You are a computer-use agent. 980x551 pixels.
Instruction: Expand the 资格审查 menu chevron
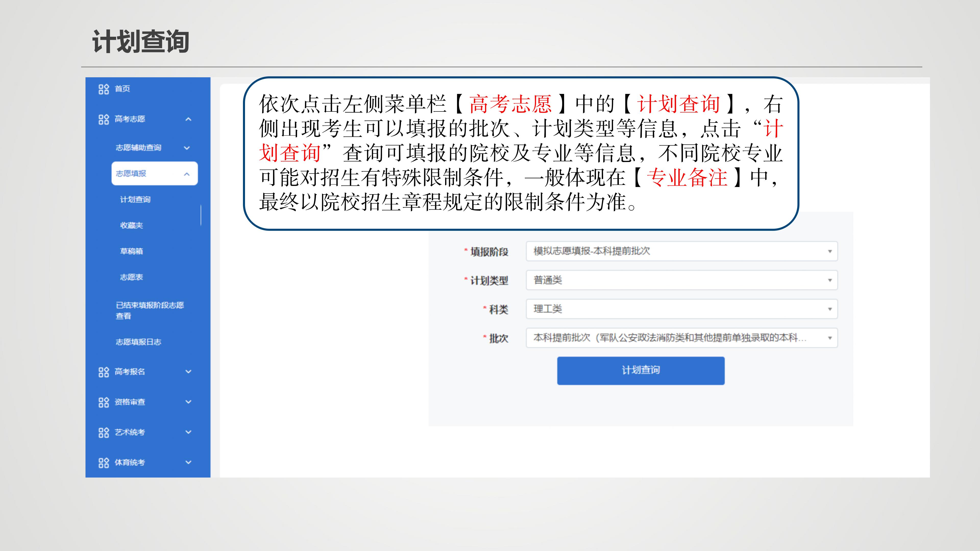[188, 402]
